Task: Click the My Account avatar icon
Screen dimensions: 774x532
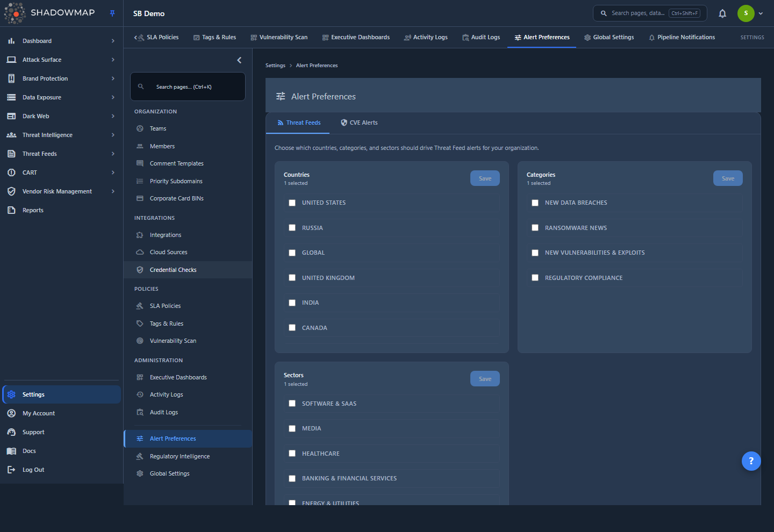Action: pyautogui.click(x=11, y=413)
